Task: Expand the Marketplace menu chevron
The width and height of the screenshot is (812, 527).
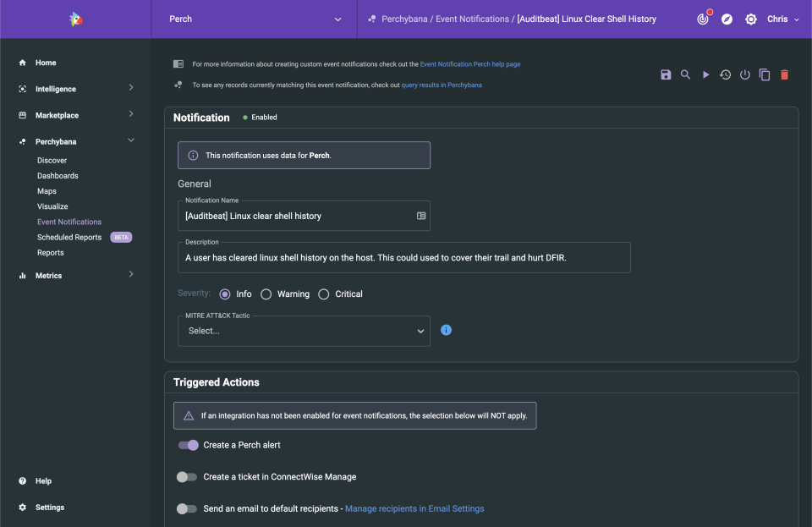Action: pyautogui.click(x=131, y=114)
